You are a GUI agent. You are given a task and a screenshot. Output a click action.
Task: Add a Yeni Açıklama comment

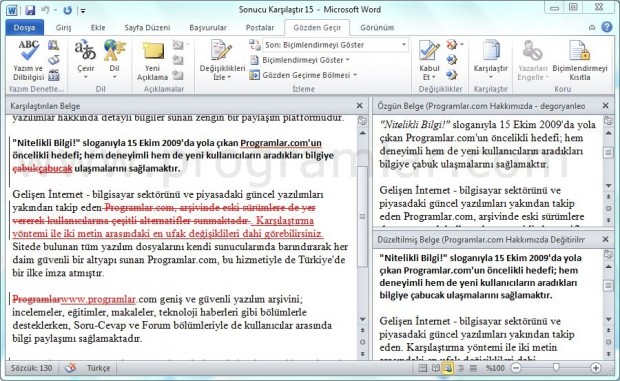[x=152, y=61]
